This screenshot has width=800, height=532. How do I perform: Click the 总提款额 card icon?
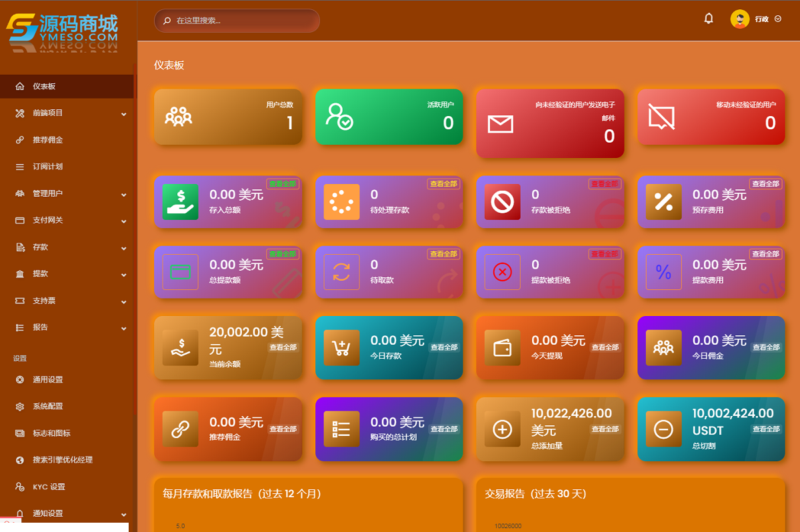click(181, 272)
